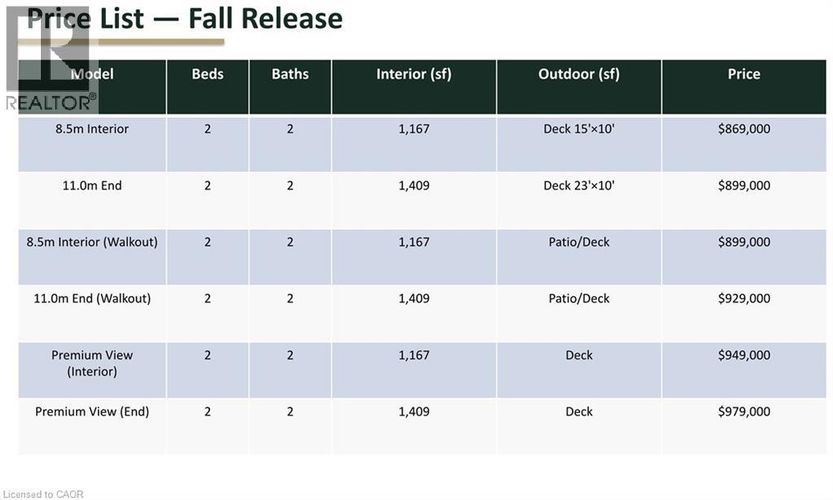Click the Baths column header
Image resolution: width=833 pixels, height=500 pixels.
pyautogui.click(x=290, y=74)
